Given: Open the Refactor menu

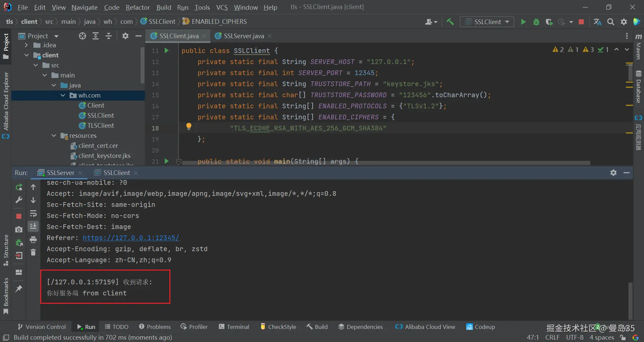Looking at the screenshot, I should pos(138,7).
